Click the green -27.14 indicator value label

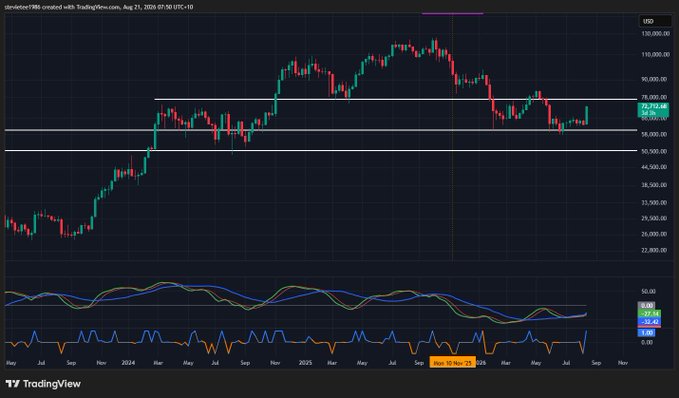[650, 314]
